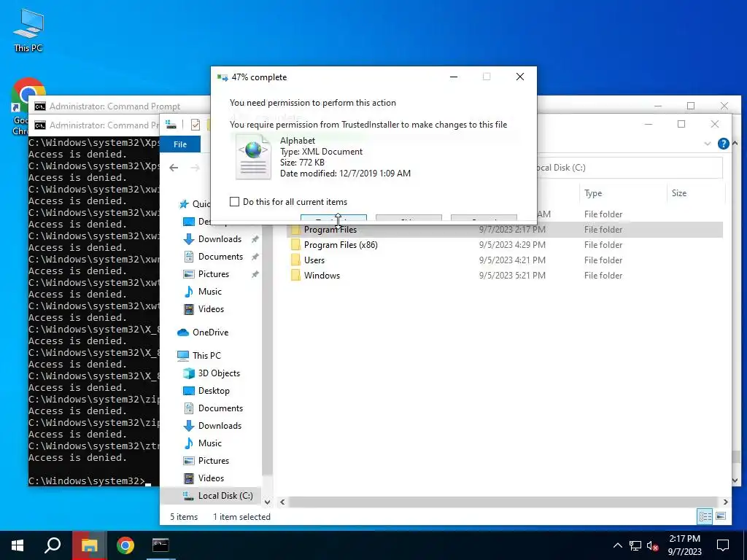Select OneDrive in navigation pane
Image resolution: width=747 pixels, height=560 pixels.
[210, 332]
